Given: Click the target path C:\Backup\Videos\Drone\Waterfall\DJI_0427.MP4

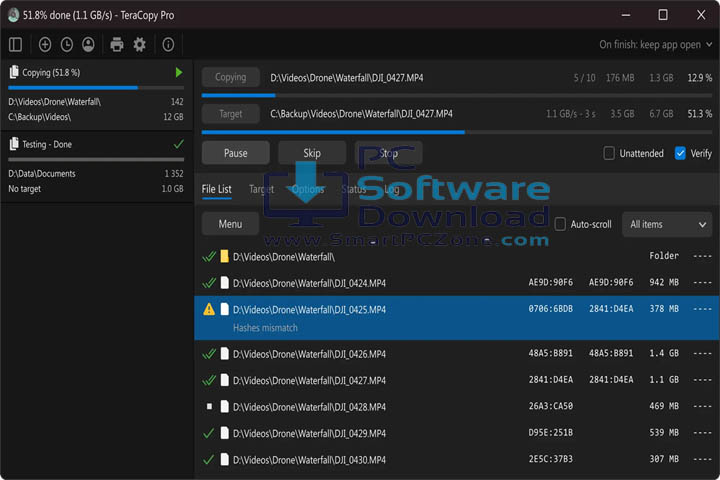Looking at the screenshot, I should point(361,113).
